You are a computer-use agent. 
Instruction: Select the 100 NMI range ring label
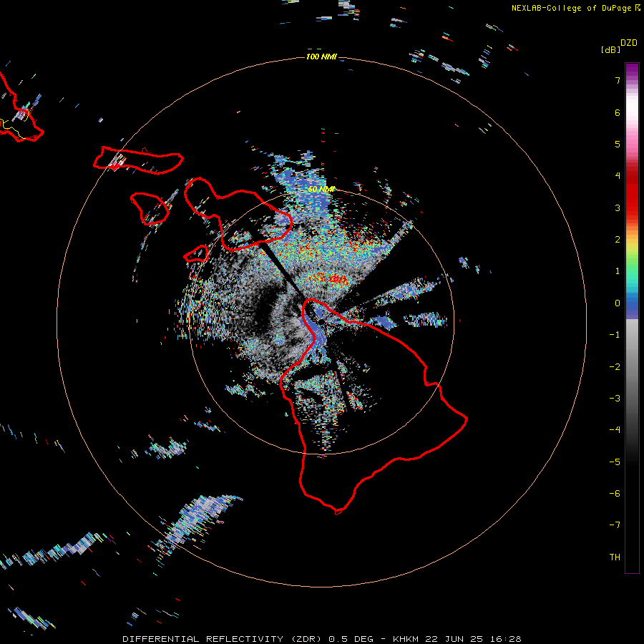point(321,57)
